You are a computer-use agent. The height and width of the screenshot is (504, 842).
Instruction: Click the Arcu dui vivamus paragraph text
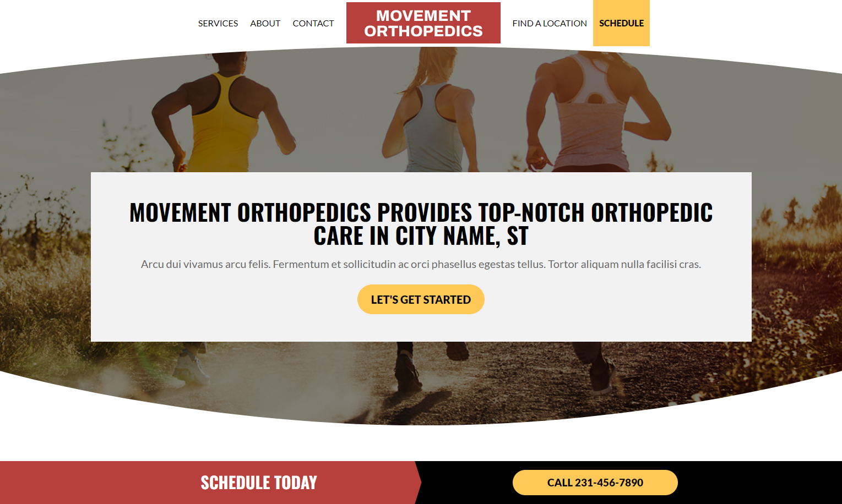pyautogui.click(x=421, y=264)
